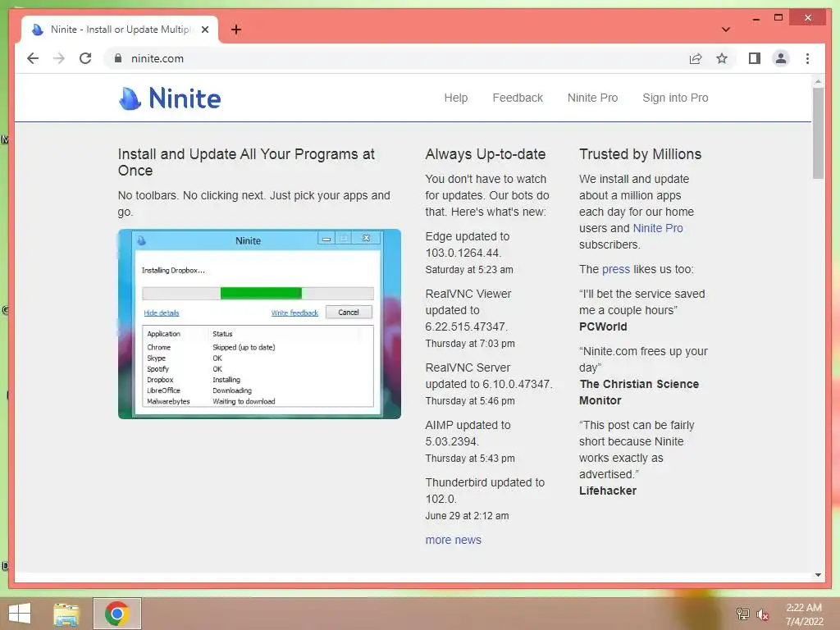Go back using browser back arrow
This screenshot has height=630, width=840.
point(33,58)
